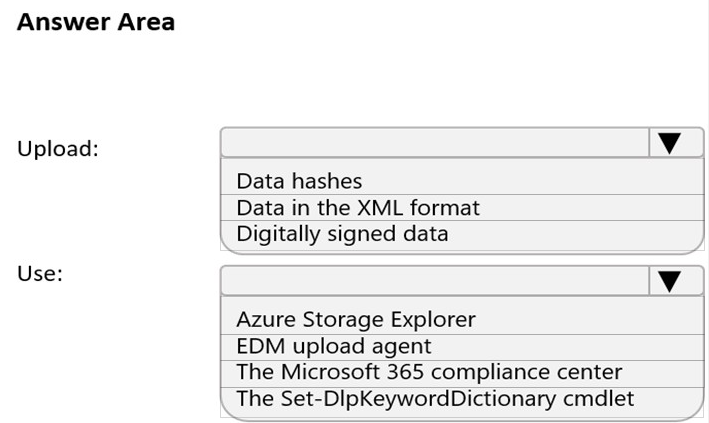Image resolution: width=709 pixels, height=423 pixels.
Task: Click the Answer Area heading
Action: (x=96, y=22)
